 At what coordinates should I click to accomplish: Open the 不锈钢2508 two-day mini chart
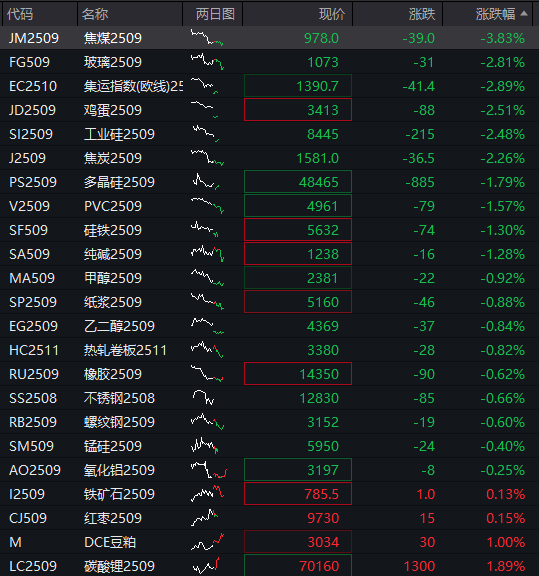point(203,397)
